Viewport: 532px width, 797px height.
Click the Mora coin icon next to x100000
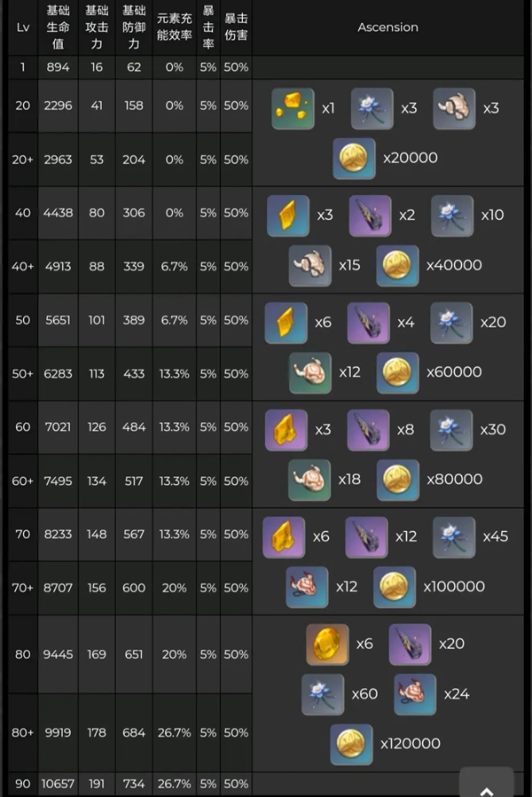[395, 587]
